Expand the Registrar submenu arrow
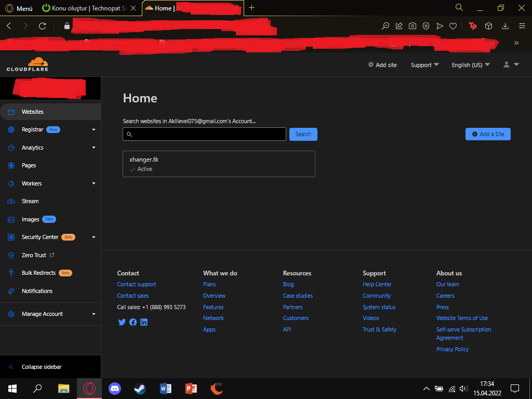This screenshot has height=399, width=532. point(94,129)
